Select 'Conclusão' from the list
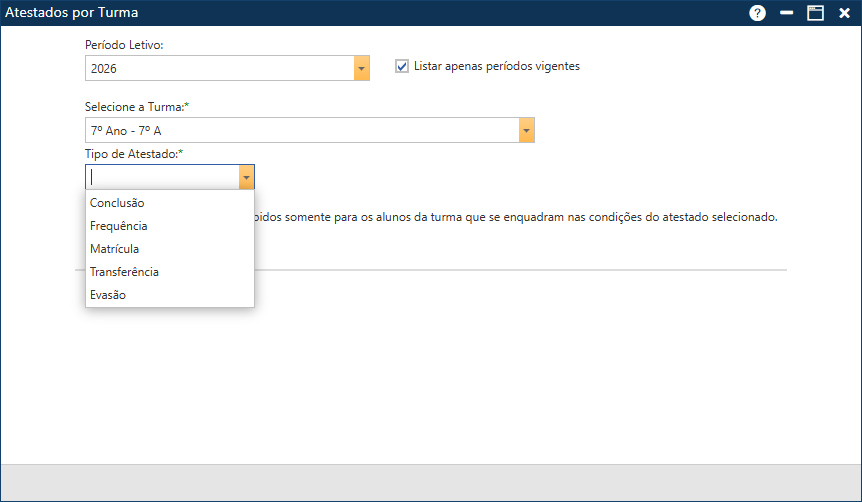 pyautogui.click(x=117, y=203)
